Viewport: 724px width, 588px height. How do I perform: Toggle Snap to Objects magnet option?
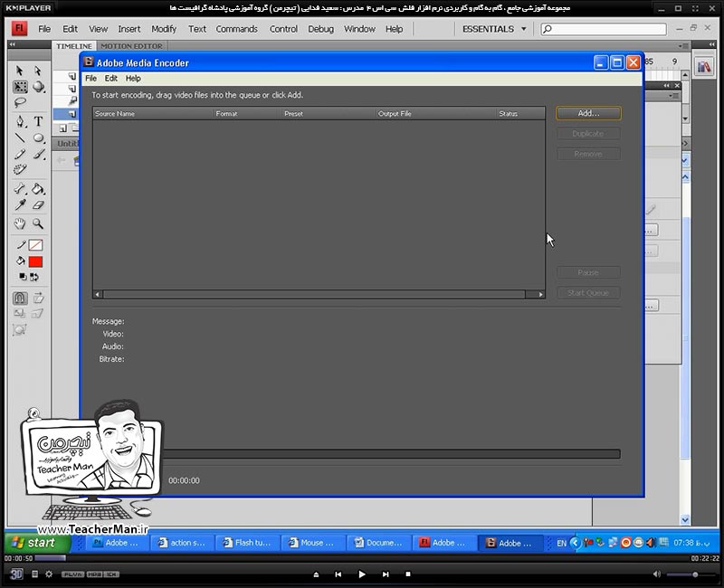20,299
